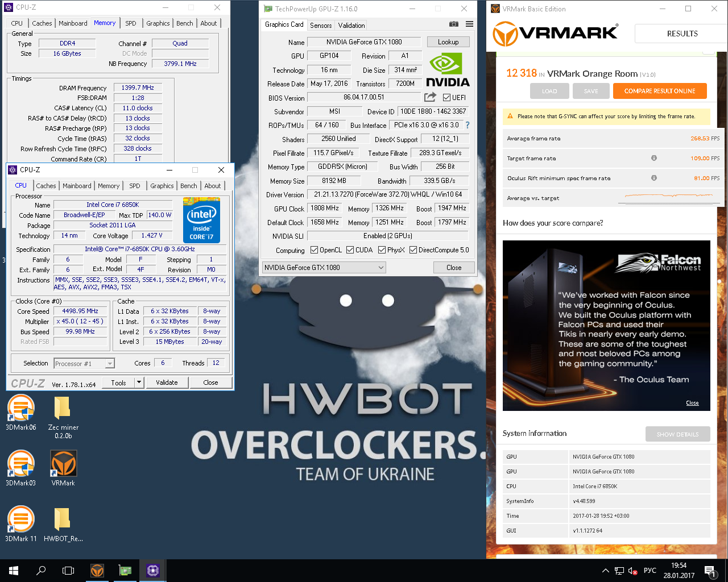Open Bench tab in front CPU-Z window
This screenshot has height=582, width=728.
[189, 186]
